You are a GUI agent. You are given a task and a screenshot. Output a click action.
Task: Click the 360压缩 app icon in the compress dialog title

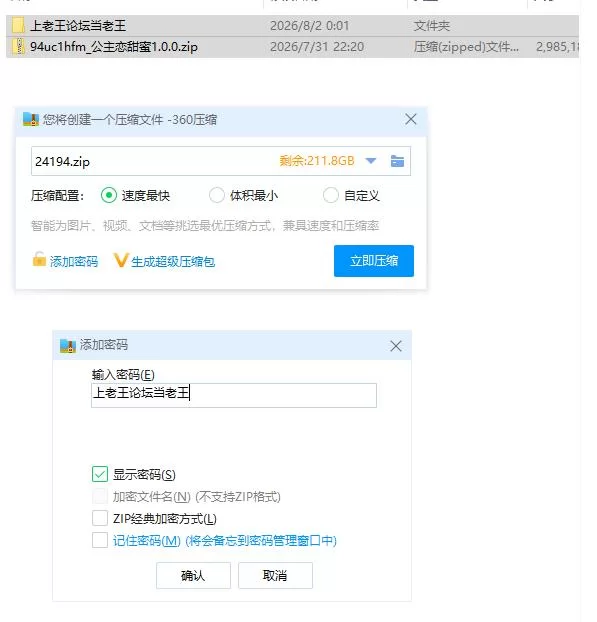pyautogui.click(x=31, y=119)
